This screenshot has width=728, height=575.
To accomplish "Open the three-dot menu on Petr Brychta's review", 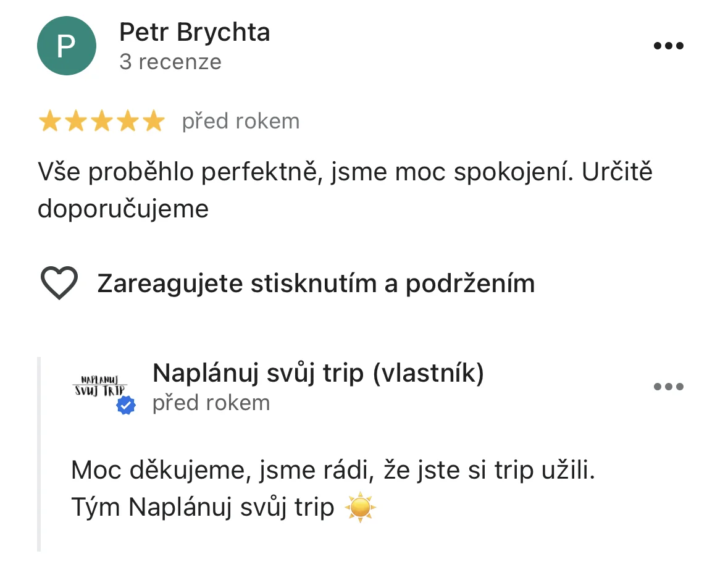I will (668, 46).
